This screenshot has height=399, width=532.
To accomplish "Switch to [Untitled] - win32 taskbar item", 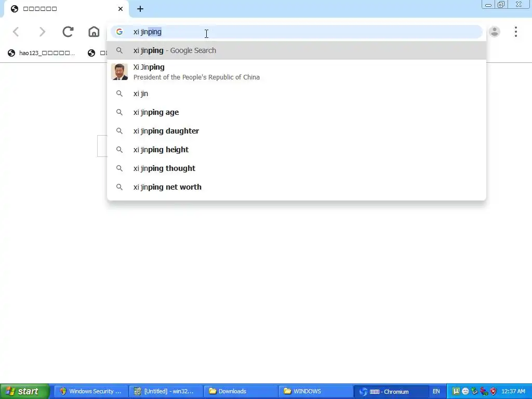I will [166, 391].
